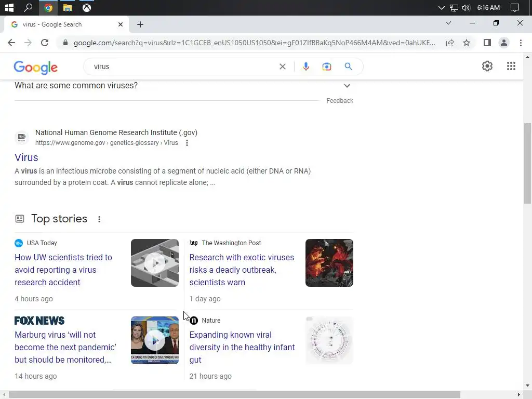Play the Fox News video thumbnail
532x399 pixels.
click(x=155, y=340)
